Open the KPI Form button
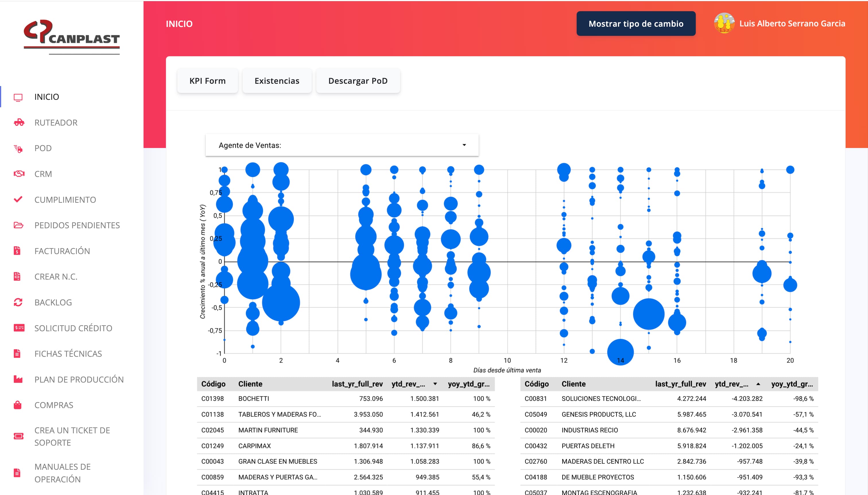The width and height of the screenshot is (868, 495). [x=207, y=81]
